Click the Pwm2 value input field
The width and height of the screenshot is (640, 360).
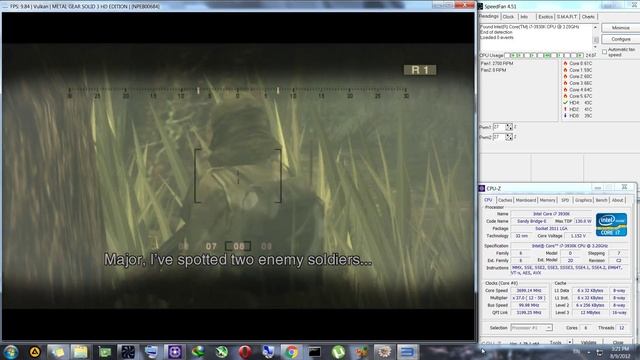(499, 137)
